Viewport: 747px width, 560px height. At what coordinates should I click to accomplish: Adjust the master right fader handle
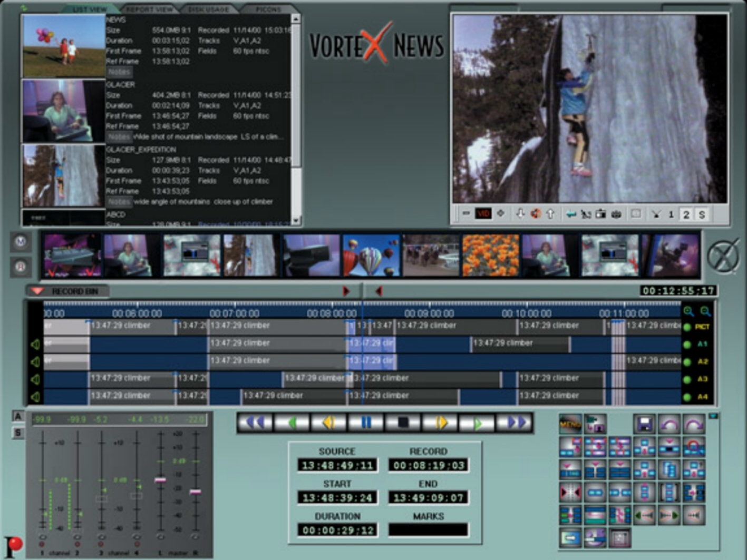click(x=195, y=492)
